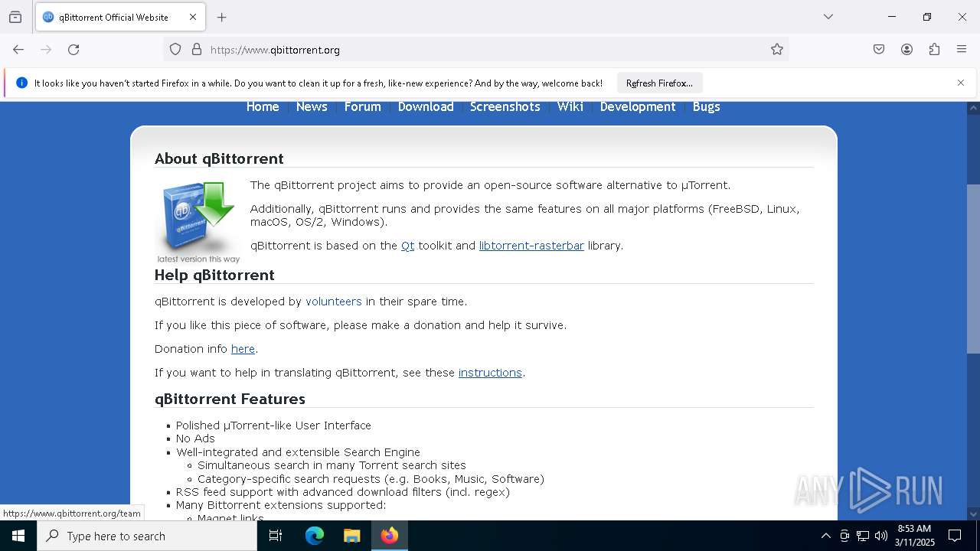Click the tracking protection shield icon
Viewport: 980px width, 551px height.
pos(175,50)
